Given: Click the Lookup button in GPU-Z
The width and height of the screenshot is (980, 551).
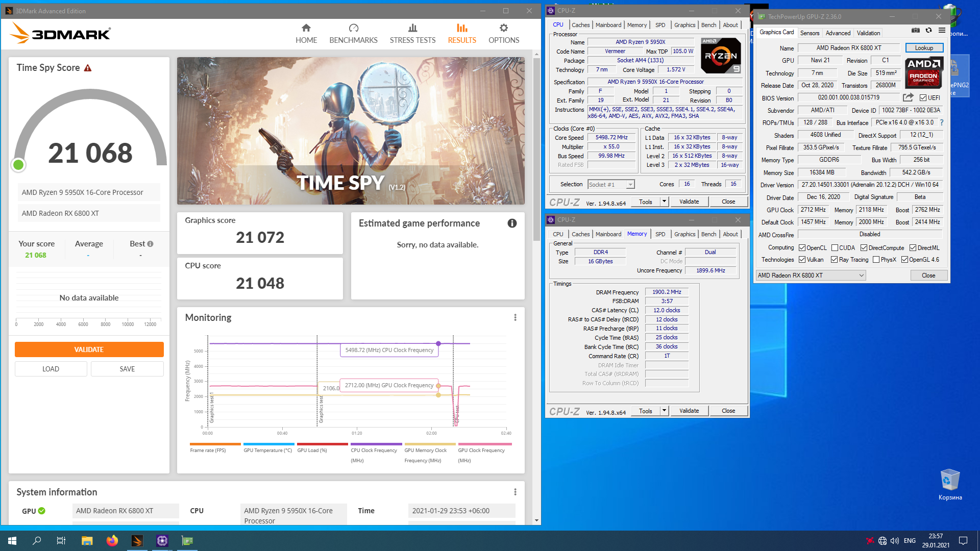Looking at the screenshot, I should [x=924, y=48].
